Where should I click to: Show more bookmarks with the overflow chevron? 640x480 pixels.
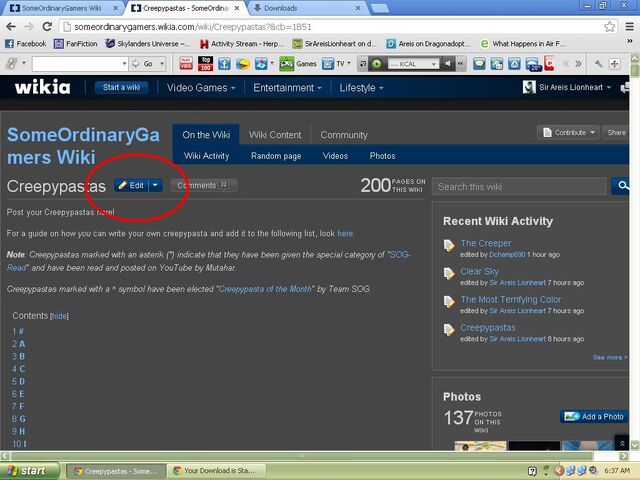tap(630, 41)
